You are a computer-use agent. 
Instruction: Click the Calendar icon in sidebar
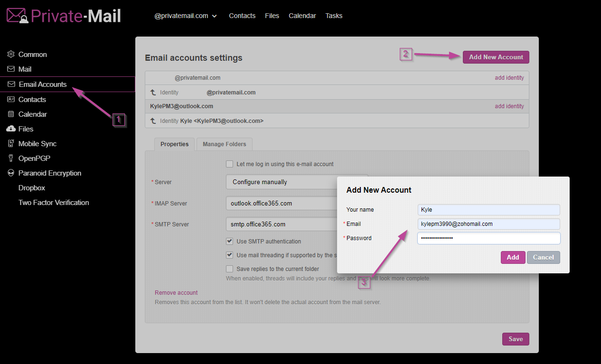pos(11,114)
